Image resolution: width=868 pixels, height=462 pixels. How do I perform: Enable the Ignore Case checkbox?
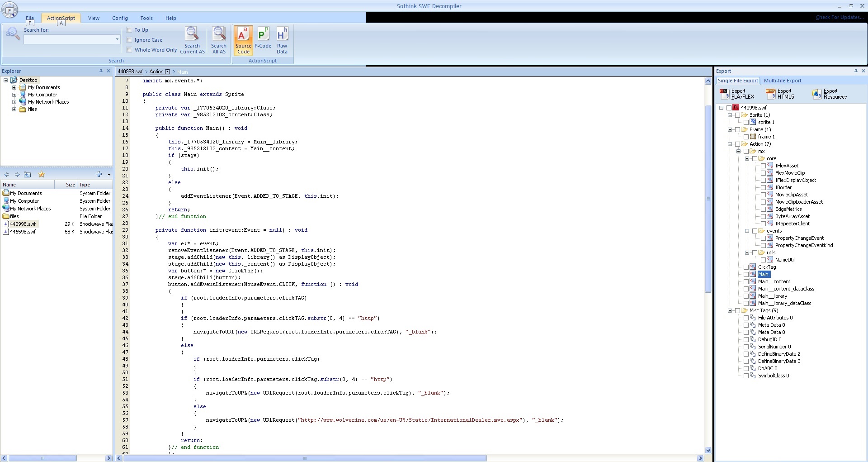point(129,40)
